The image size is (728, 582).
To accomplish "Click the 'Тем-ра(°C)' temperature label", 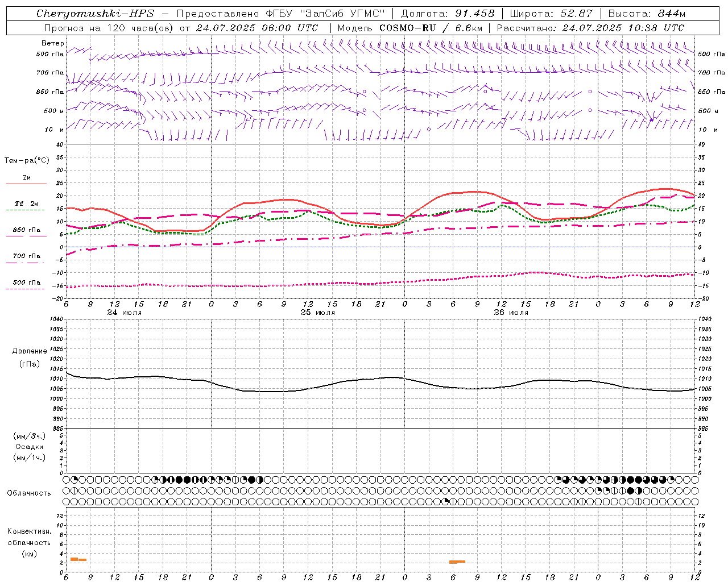I will click(27, 161).
